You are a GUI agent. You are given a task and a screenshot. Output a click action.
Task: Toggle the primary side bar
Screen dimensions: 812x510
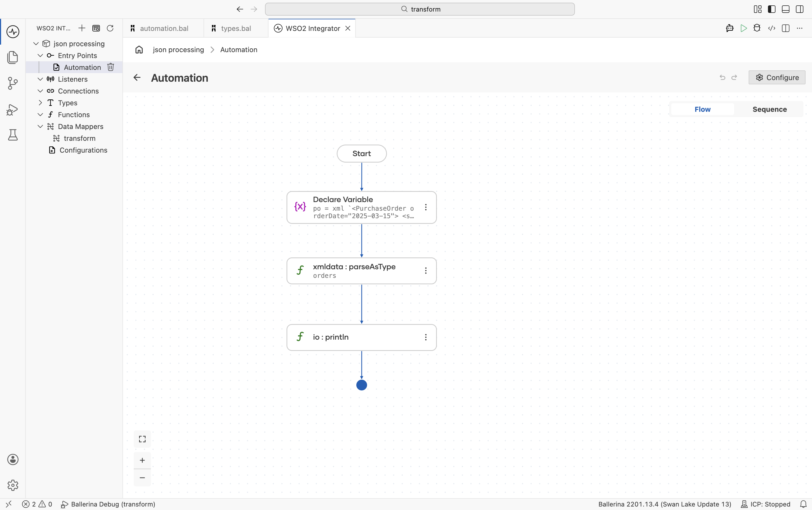771,9
